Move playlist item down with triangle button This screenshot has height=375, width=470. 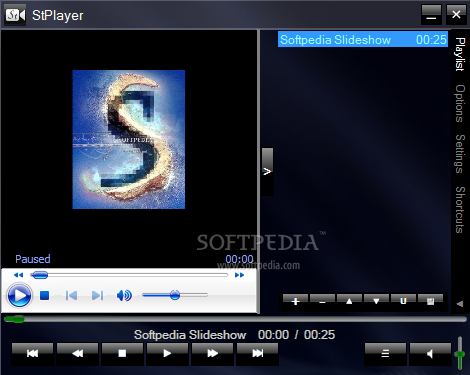tap(376, 301)
